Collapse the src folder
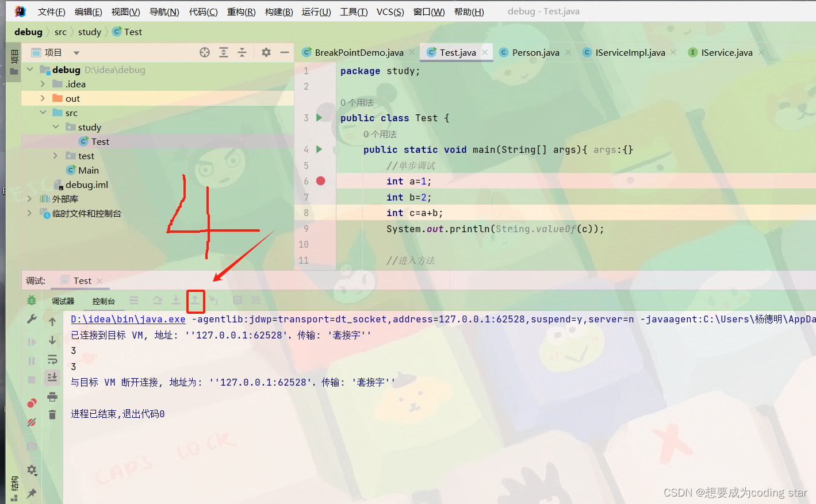 pos(43,113)
